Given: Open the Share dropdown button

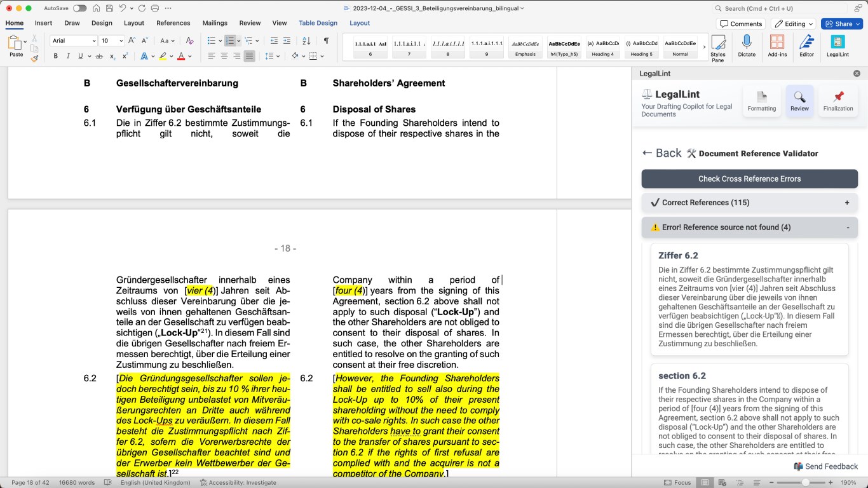Looking at the screenshot, I should pos(841,24).
